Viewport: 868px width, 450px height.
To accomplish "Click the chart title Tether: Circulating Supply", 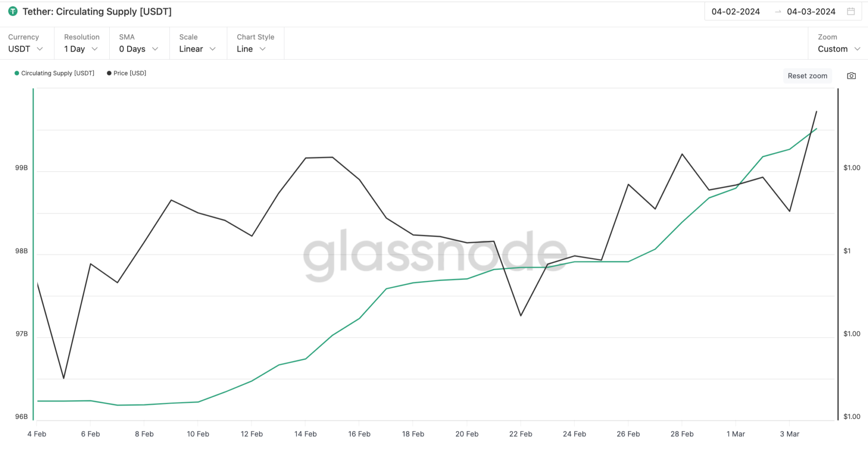I will click(97, 11).
